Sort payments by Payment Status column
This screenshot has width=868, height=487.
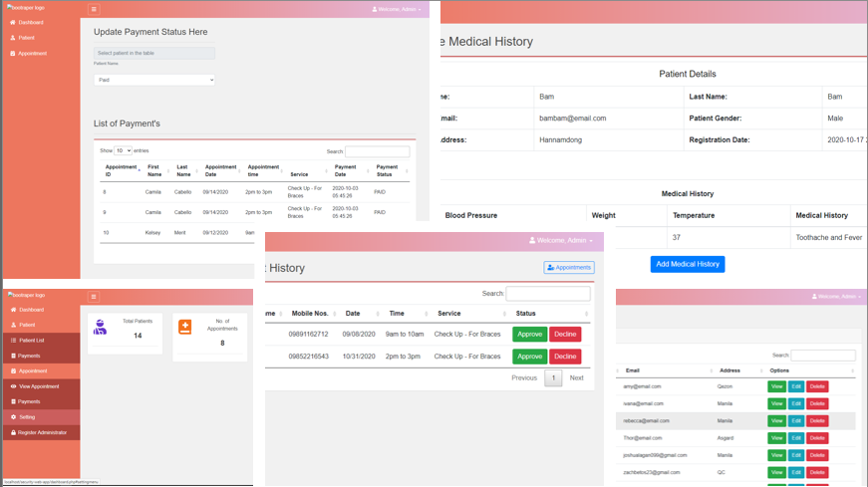391,170
